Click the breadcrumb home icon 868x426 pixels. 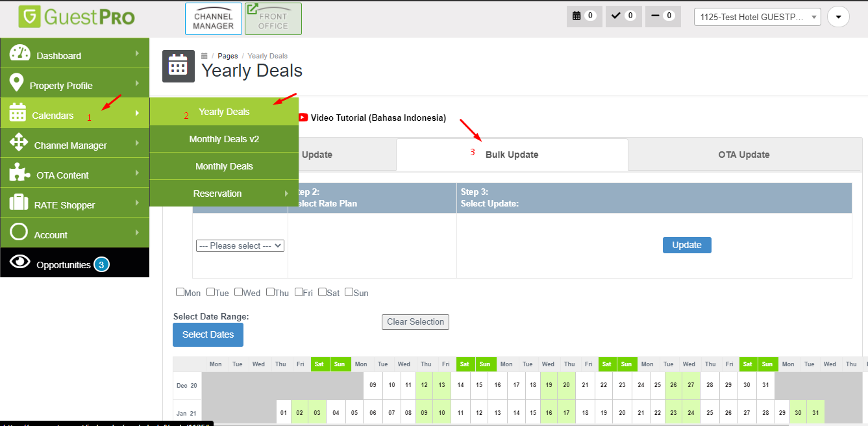205,56
